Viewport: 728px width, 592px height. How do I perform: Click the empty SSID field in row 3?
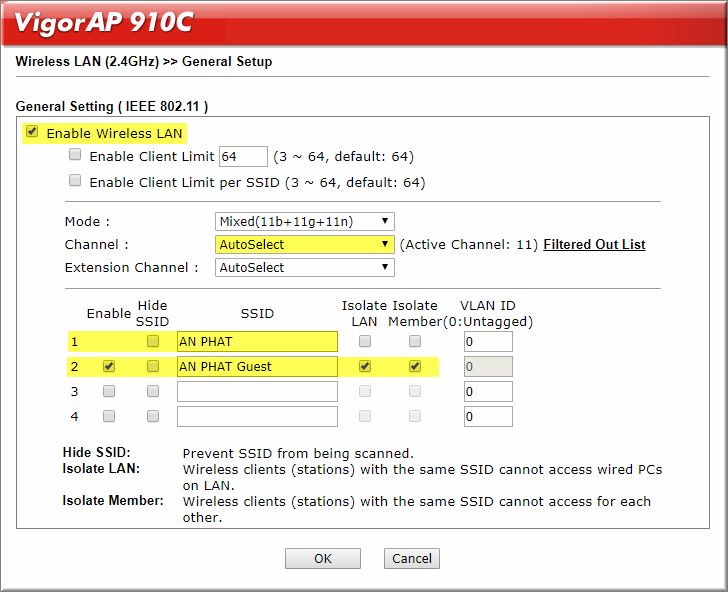[257, 391]
